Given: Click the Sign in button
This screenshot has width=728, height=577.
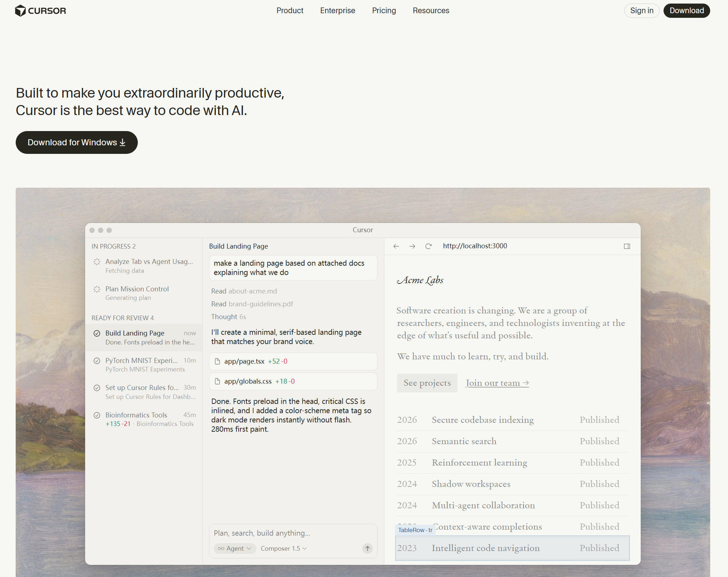Looking at the screenshot, I should tap(641, 11).
